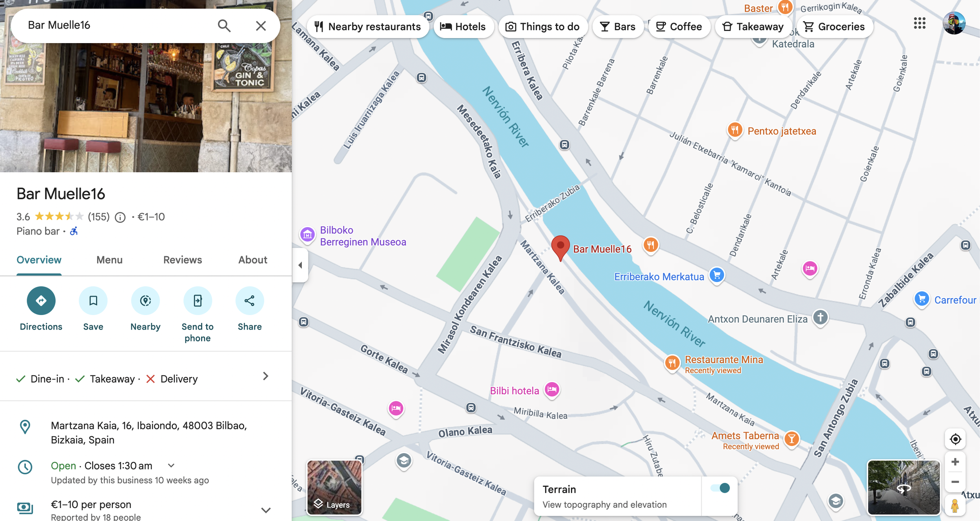This screenshot has height=521, width=980.
Task: Toggle the Terrain switch
Action: point(720,488)
